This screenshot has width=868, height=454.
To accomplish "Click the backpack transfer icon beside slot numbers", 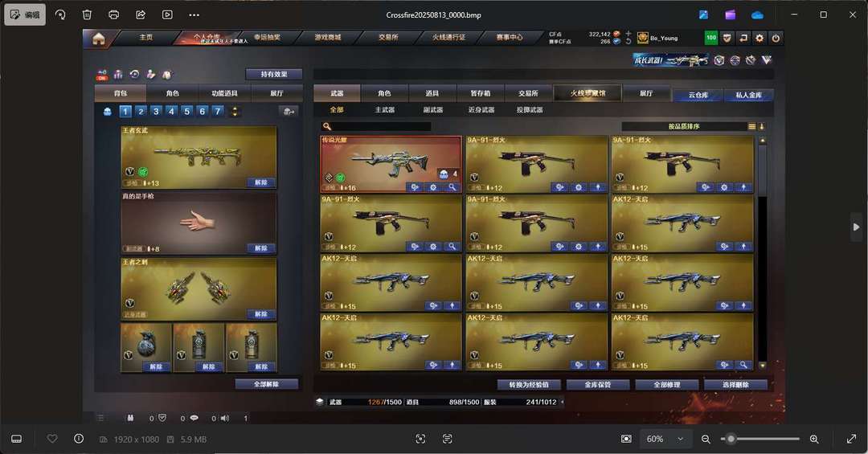I will pyautogui.click(x=289, y=111).
